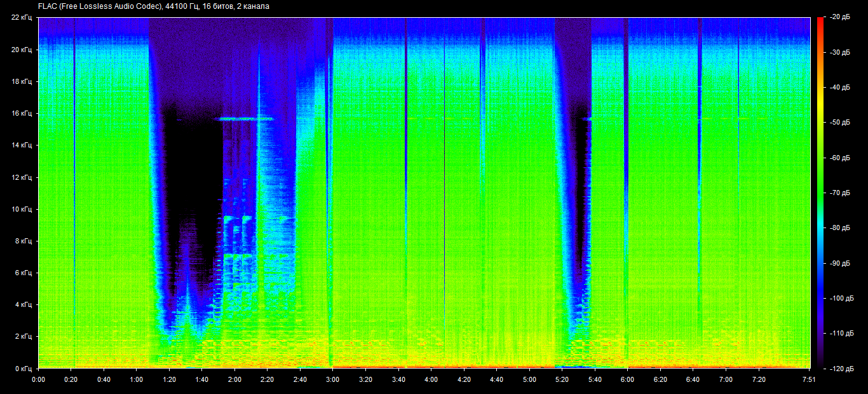
Task: Click the 8 кГц frequency axis label
Action: 24,241
